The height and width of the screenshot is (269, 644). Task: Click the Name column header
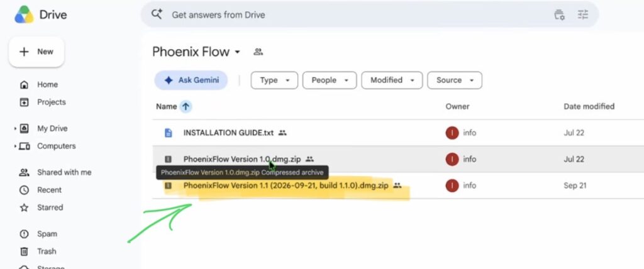pos(166,106)
